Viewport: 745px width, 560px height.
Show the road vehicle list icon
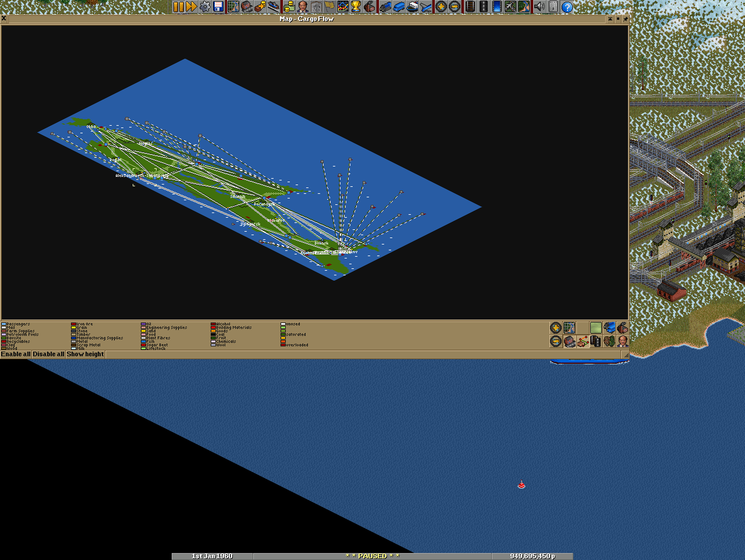(x=399, y=7)
